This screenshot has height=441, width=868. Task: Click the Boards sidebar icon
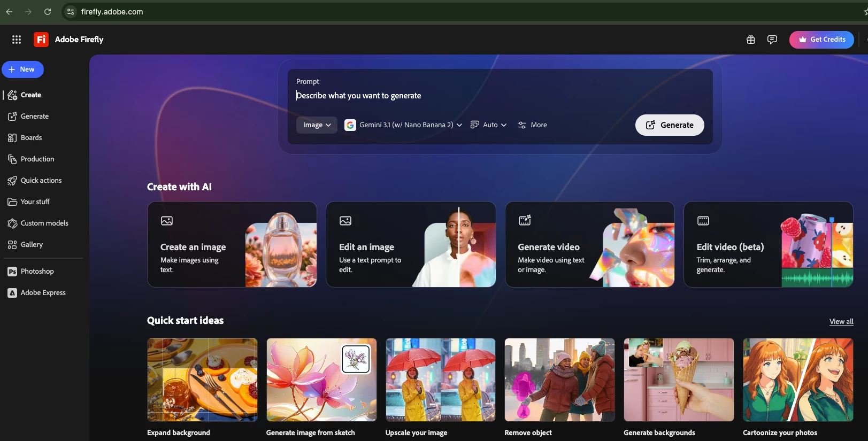[x=12, y=138]
